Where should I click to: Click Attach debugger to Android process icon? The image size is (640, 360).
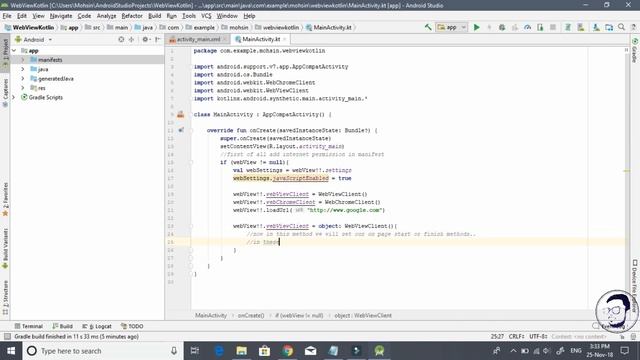coord(540,27)
